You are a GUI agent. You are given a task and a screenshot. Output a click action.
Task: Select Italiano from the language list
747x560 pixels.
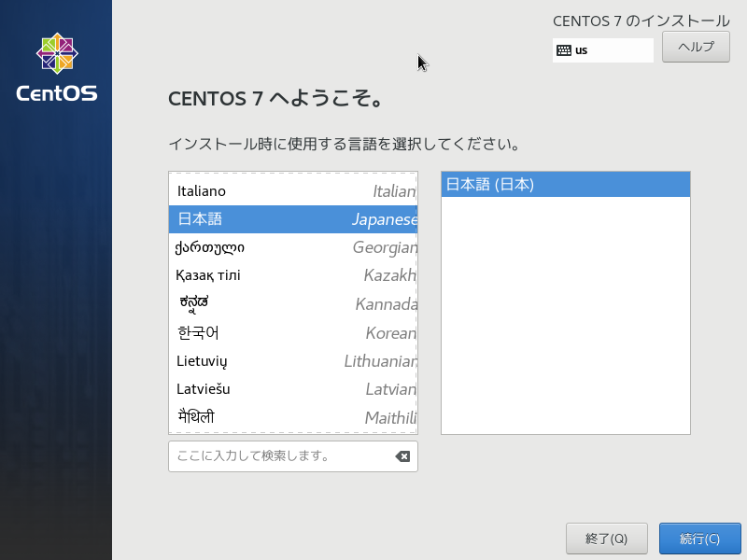pyautogui.click(x=292, y=191)
